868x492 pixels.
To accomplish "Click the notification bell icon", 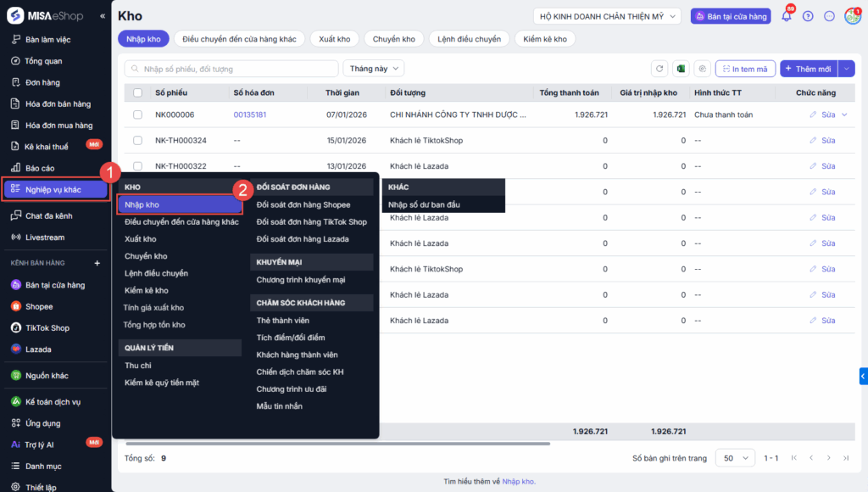I will [787, 16].
